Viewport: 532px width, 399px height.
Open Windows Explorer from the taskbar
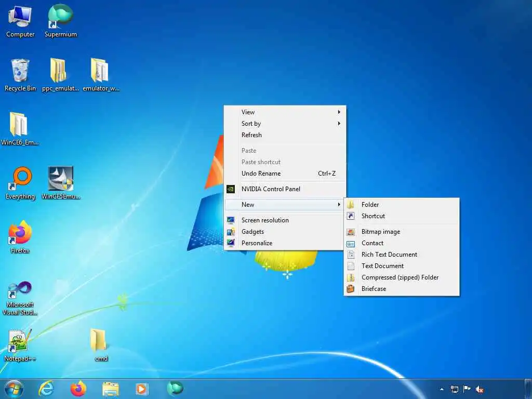(x=111, y=389)
